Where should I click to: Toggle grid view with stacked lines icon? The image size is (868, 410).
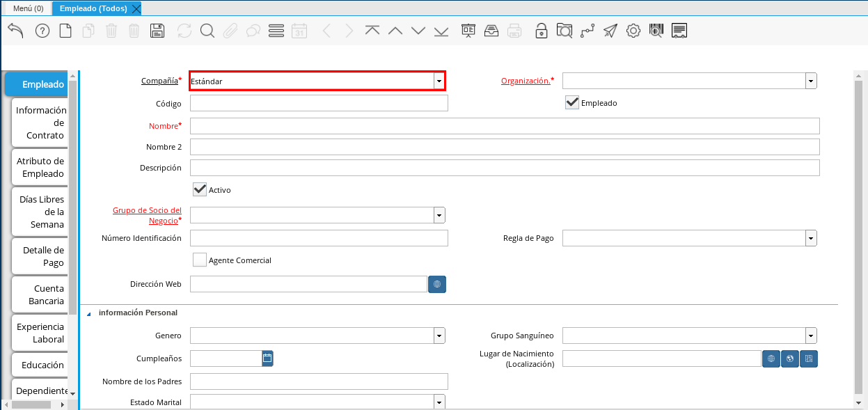point(276,31)
